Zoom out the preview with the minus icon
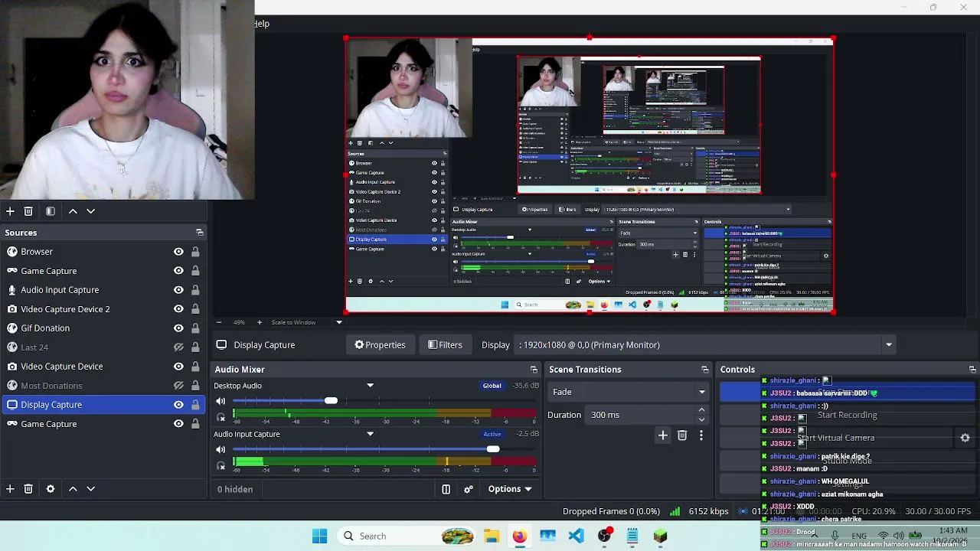This screenshot has width=980, height=551. (x=219, y=322)
